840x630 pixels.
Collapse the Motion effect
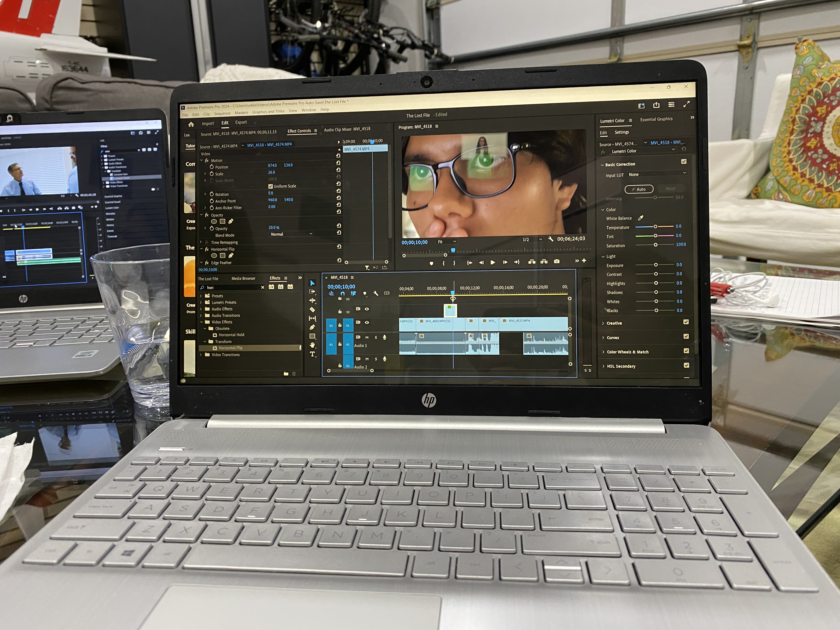coord(201,161)
